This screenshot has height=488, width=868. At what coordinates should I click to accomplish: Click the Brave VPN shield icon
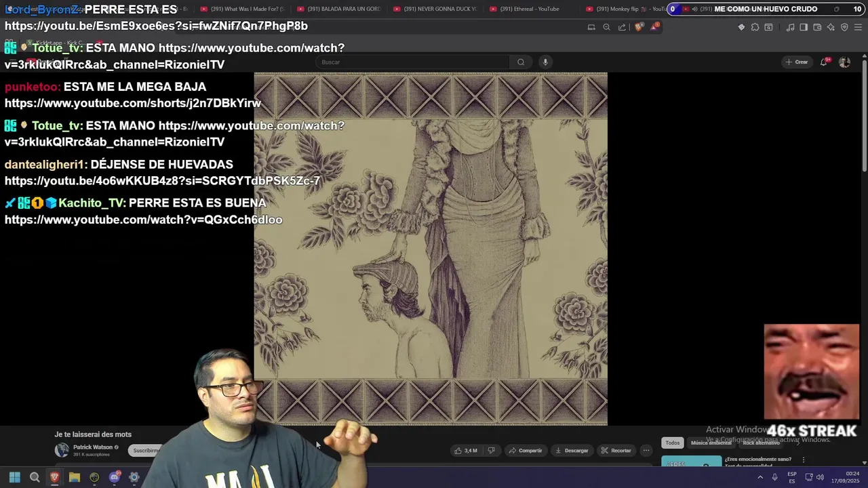coord(844,27)
